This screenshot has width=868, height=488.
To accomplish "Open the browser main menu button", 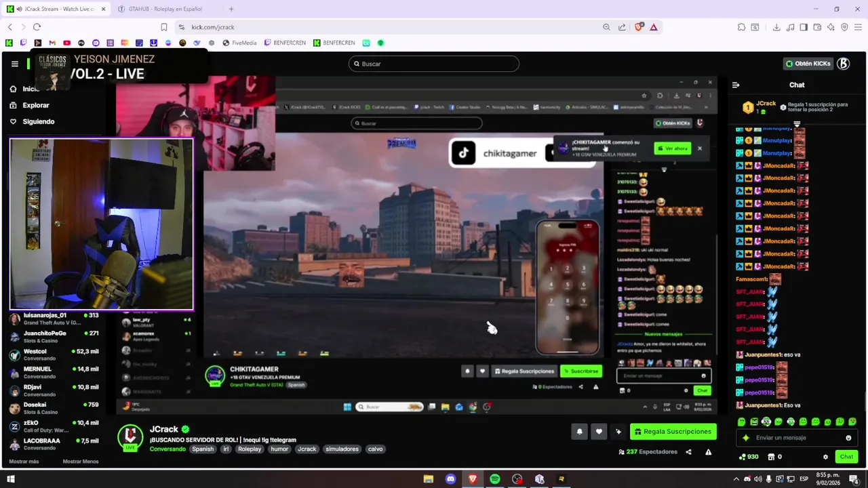I will point(858,27).
